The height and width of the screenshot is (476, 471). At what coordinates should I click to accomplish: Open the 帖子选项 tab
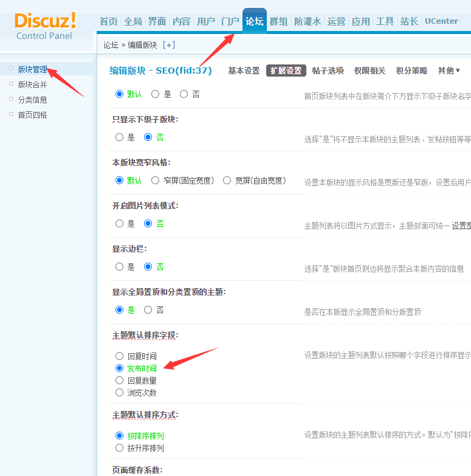pyautogui.click(x=328, y=71)
